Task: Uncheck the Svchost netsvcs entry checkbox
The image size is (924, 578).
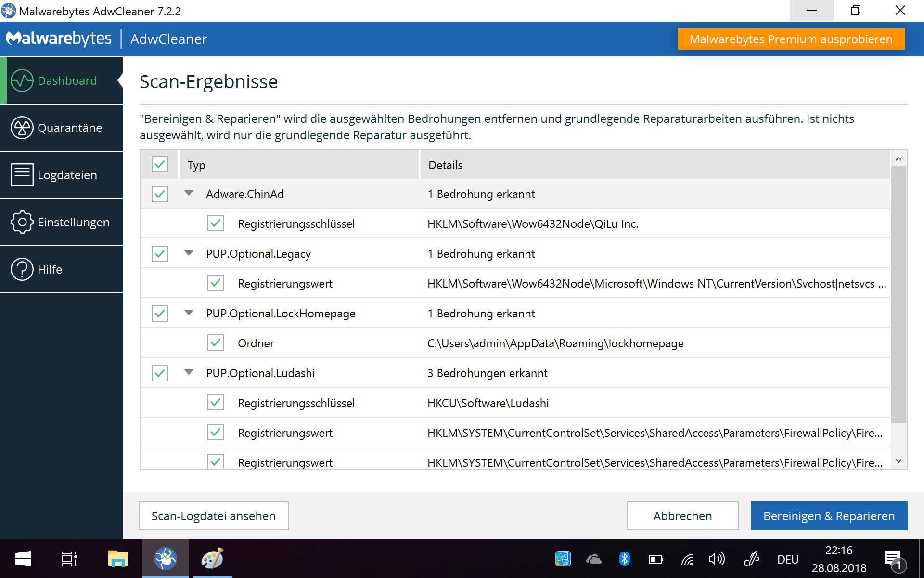Action: [x=216, y=283]
